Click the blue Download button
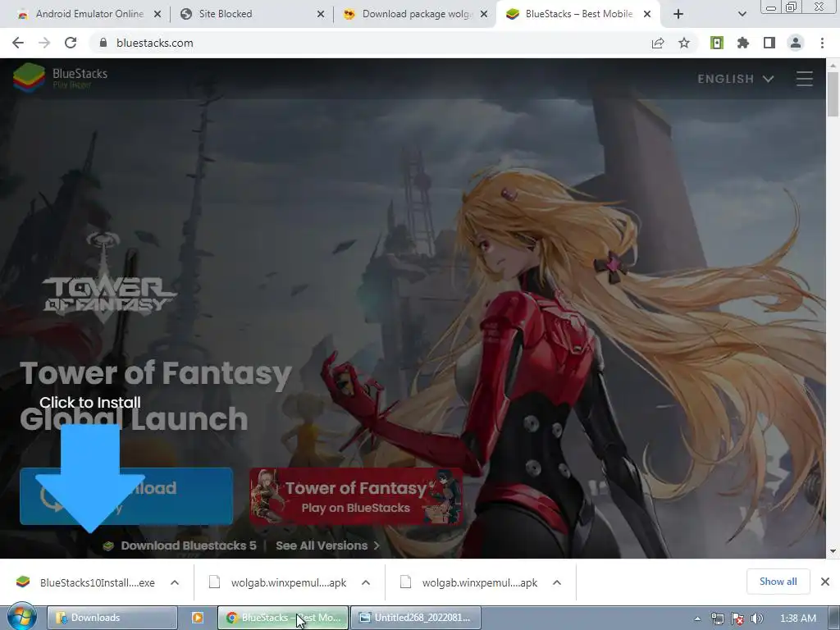Screen dimensions: 840x630 [x=126, y=496]
